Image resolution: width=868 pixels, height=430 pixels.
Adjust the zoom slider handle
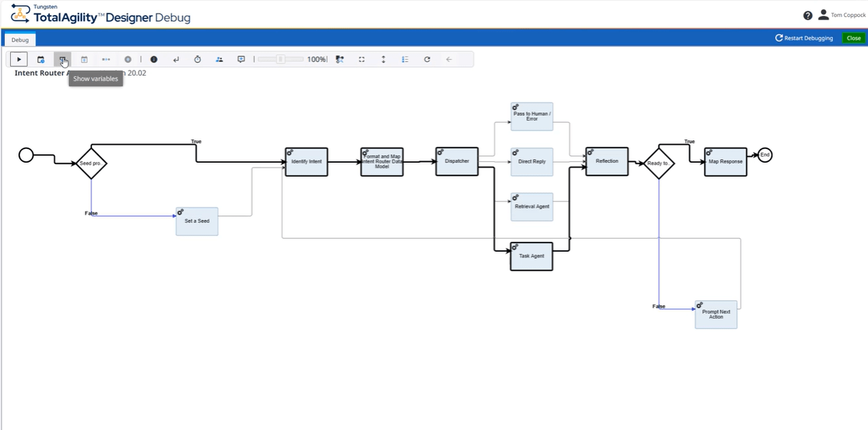click(281, 59)
